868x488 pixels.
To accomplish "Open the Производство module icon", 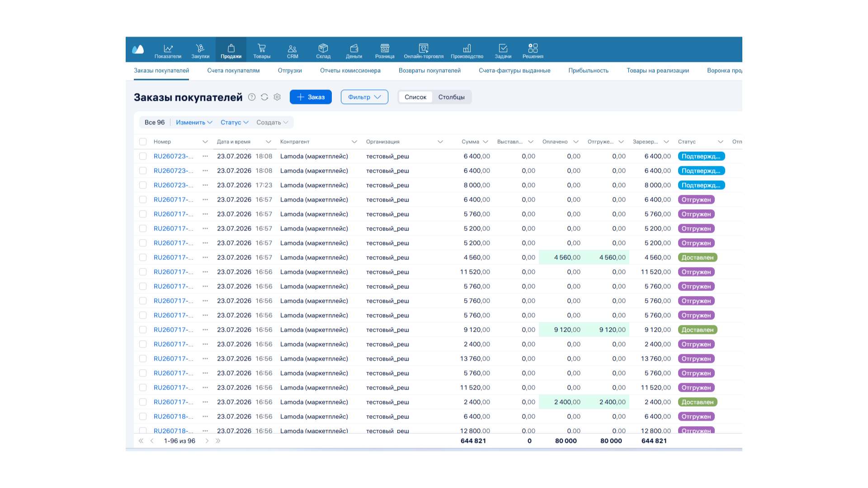I will pos(467,48).
